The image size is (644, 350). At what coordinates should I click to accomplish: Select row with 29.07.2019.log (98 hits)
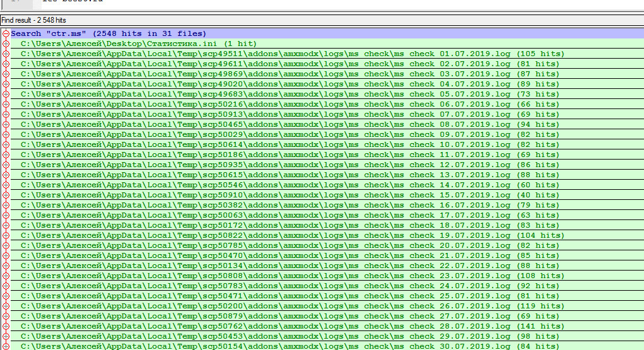(x=327, y=337)
